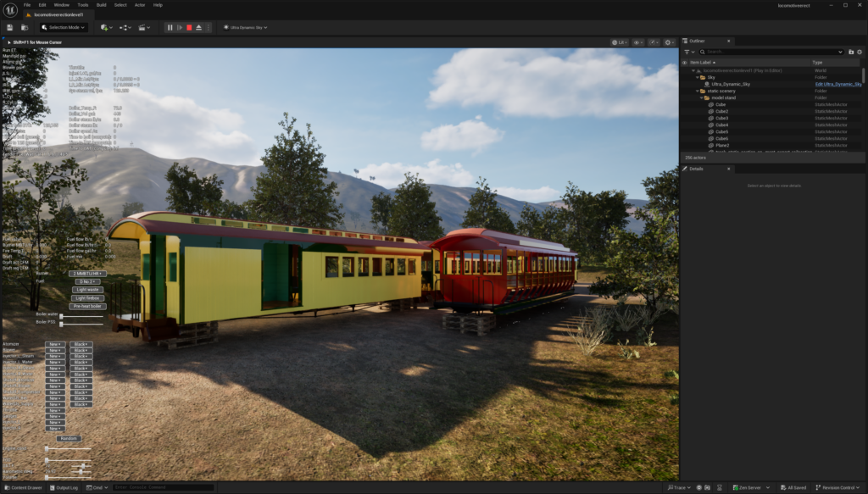Click the Edit Ultra_Dynamic_Sky link
Screen dimensions: 868x494
tap(837, 84)
